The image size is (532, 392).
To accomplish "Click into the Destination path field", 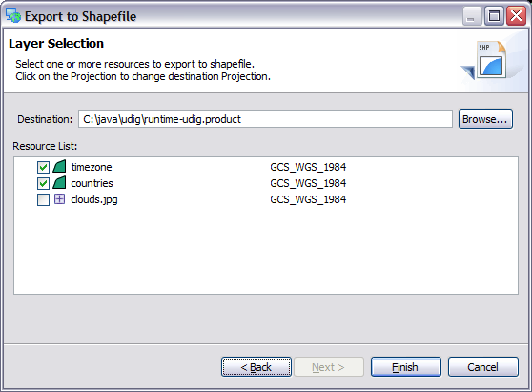I will 265,119.
